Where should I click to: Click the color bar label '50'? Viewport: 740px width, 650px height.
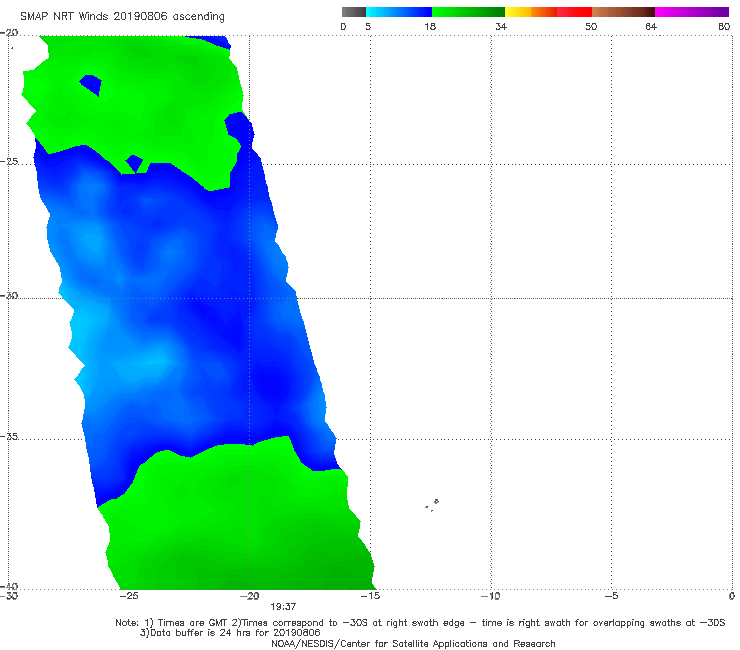tap(591, 26)
